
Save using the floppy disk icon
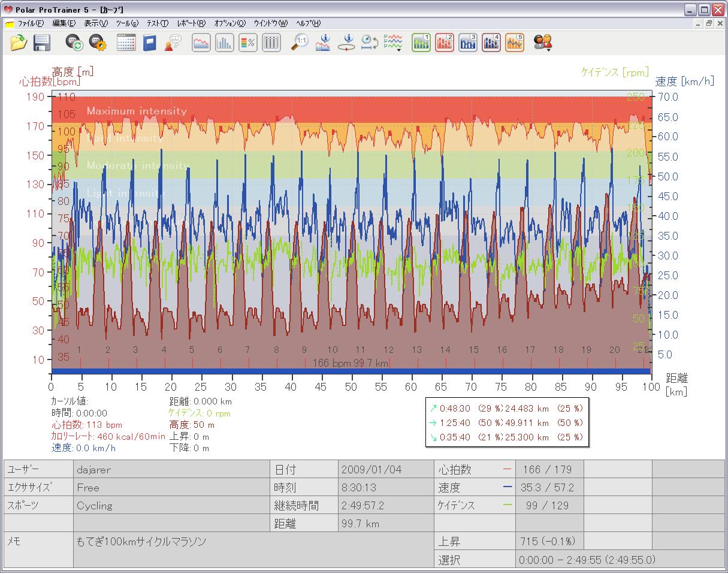pos(41,43)
